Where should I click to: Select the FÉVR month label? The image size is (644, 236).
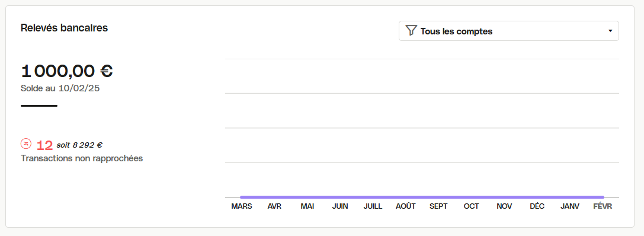(x=603, y=206)
